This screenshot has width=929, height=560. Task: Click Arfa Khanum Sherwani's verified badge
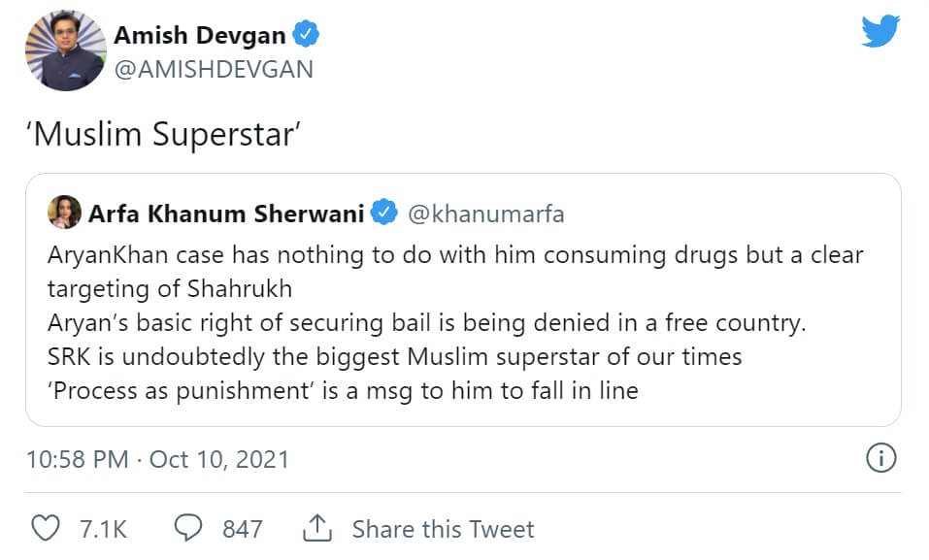(385, 213)
